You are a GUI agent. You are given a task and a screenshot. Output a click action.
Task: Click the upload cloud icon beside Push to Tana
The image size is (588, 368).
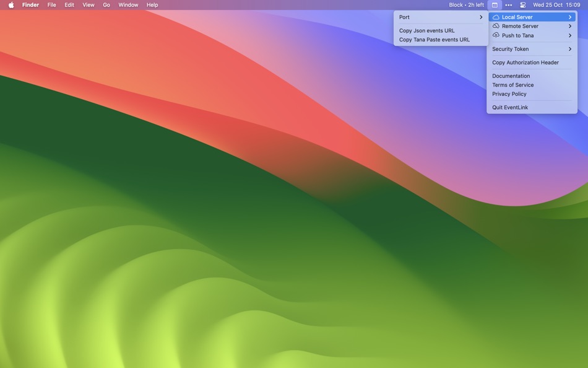pos(496,35)
